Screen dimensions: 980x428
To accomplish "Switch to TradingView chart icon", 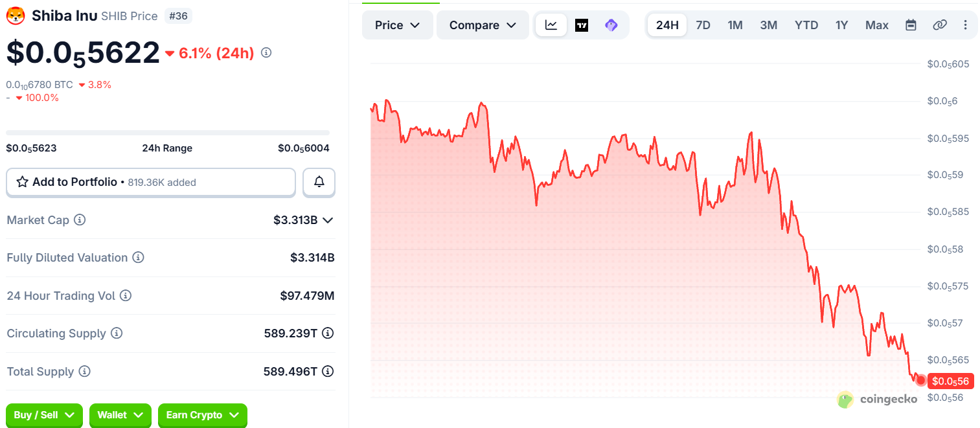I will coord(582,25).
